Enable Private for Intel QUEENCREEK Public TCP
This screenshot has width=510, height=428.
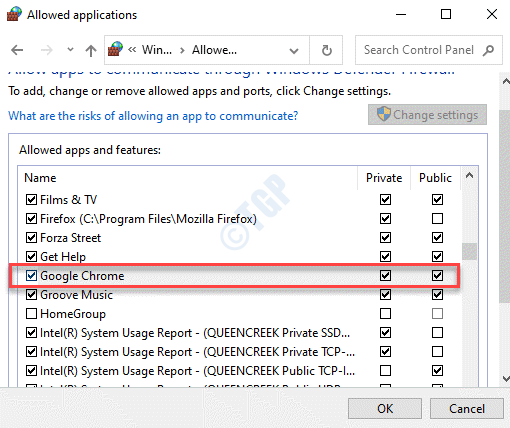(385, 371)
